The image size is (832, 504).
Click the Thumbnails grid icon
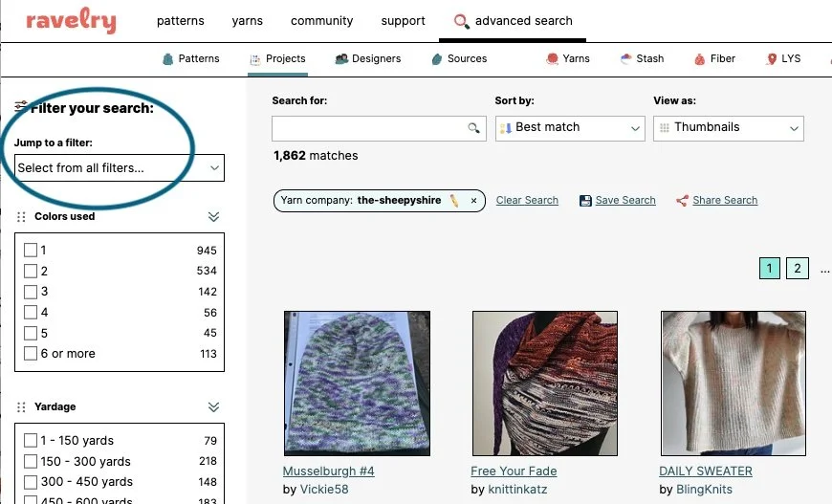pyautogui.click(x=665, y=127)
